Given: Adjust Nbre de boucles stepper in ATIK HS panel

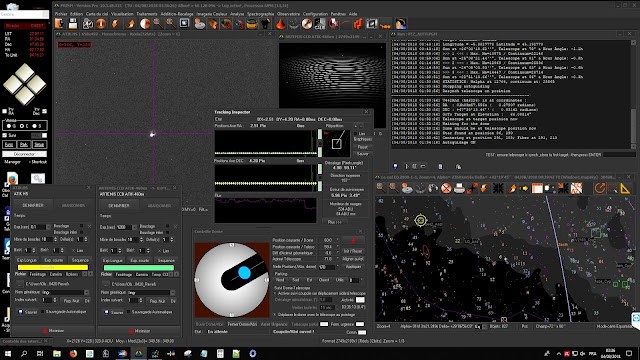Looking at the screenshot, I should point(55,239).
